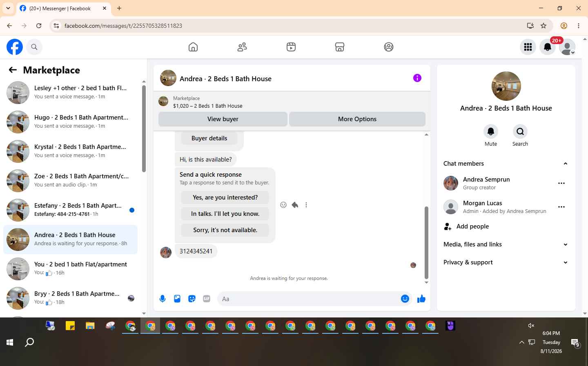Attach a photo using the image icon

point(177,299)
